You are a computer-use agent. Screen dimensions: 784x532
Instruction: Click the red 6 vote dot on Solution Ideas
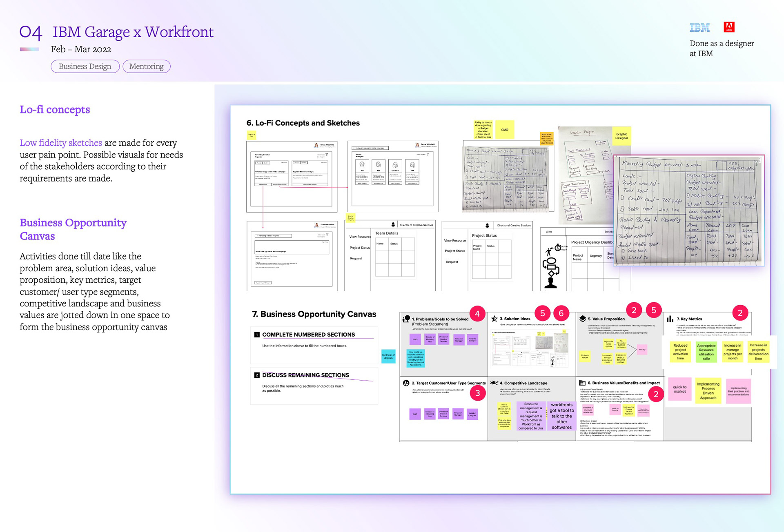pyautogui.click(x=561, y=313)
